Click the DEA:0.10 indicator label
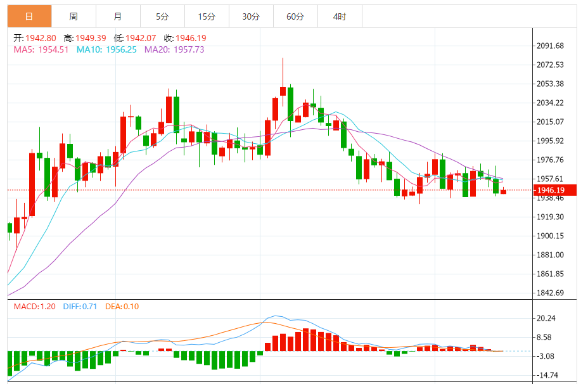The height and width of the screenshot is (384, 588). point(122,306)
